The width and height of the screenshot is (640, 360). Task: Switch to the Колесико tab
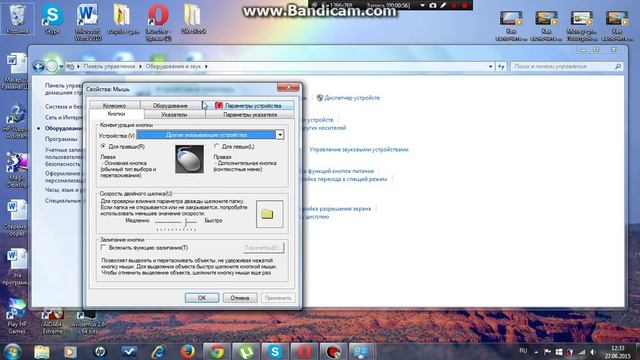click(x=114, y=105)
